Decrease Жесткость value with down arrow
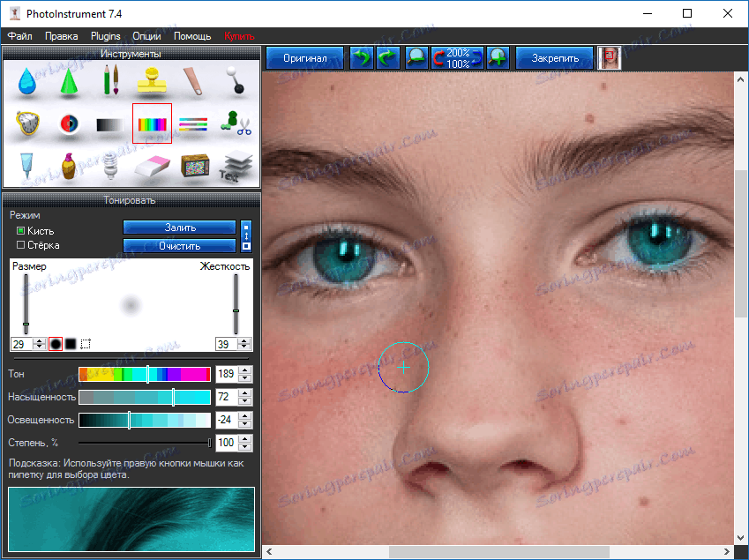This screenshot has height=560, width=749. [244, 347]
